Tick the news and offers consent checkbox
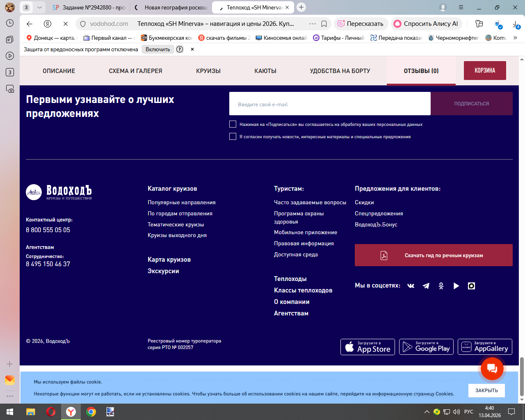Screen dimensions: 525x420 point(233,137)
